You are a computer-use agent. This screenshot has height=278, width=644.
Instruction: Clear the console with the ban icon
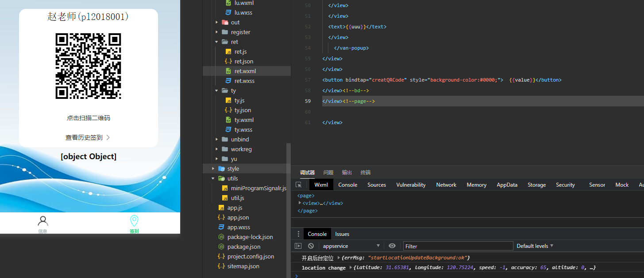(311, 246)
